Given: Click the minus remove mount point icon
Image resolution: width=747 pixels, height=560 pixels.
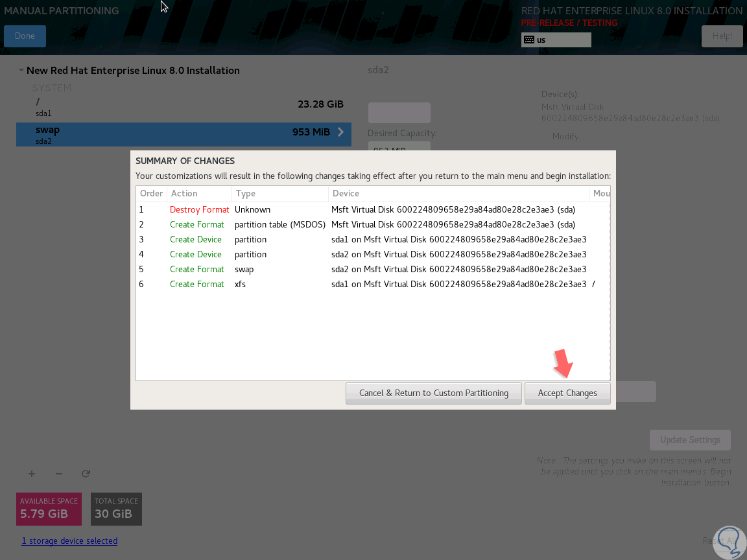Looking at the screenshot, I should coord(58,474).
